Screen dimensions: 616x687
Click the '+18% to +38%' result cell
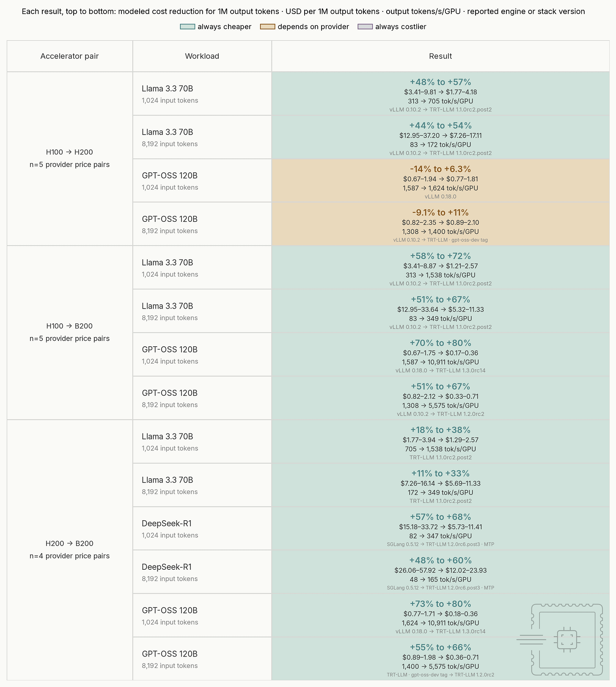coord(440,441)
